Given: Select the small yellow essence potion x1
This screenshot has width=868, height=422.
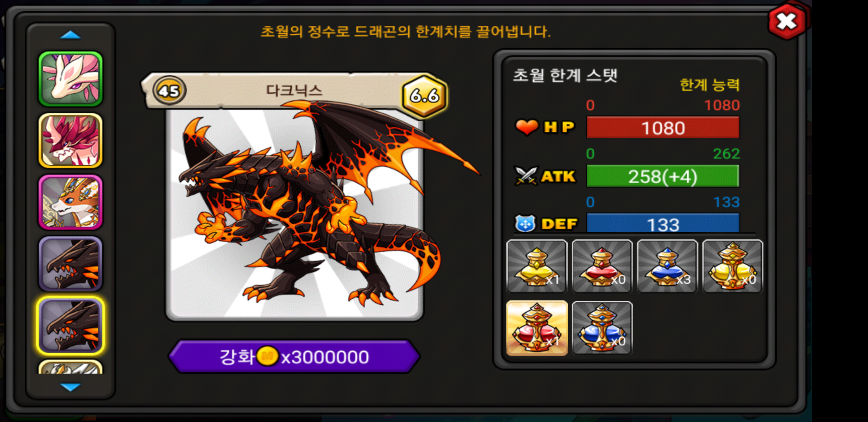Looking at the screenshot, I should point(536,266).
